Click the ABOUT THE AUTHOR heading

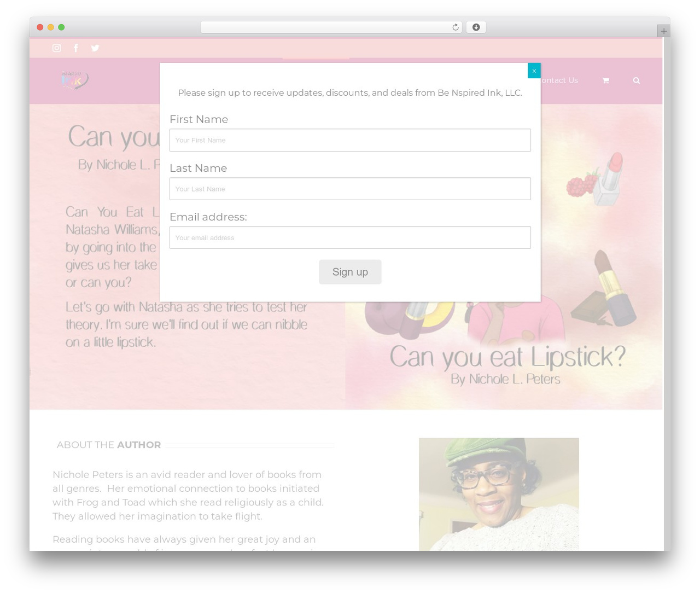tap(109, 445)
